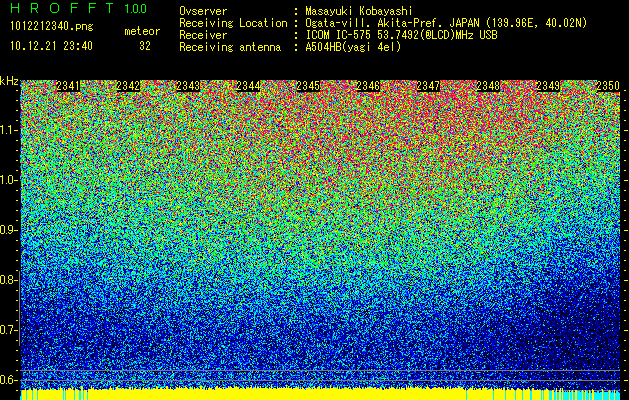The height and width of the screenshot is (400, 629).
Task: Click time marker 2342
Action: pos(128,86)
